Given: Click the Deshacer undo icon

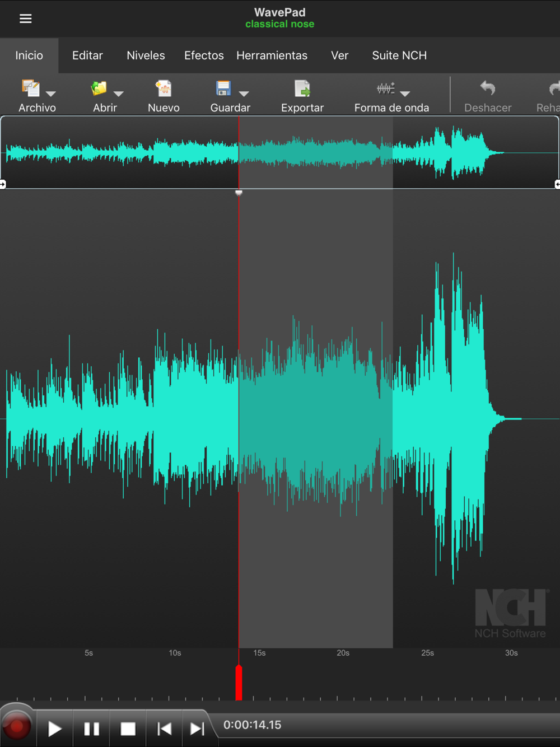Looking at the screenshot, I should point(488,88).
